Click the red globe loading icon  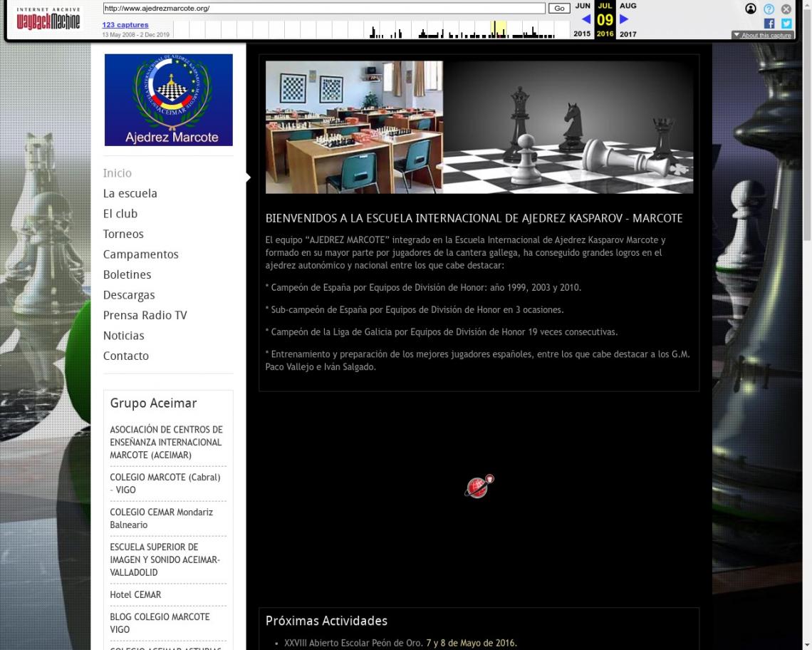pos(479,486)
